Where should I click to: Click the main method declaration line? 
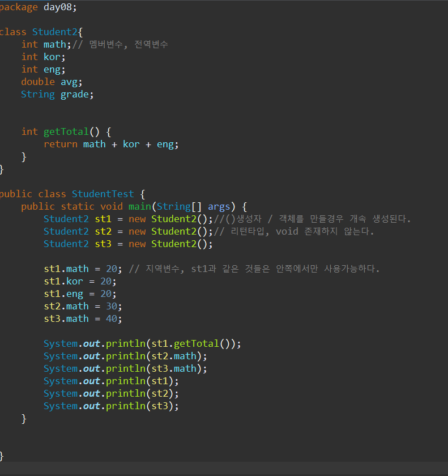pos(134,206)
